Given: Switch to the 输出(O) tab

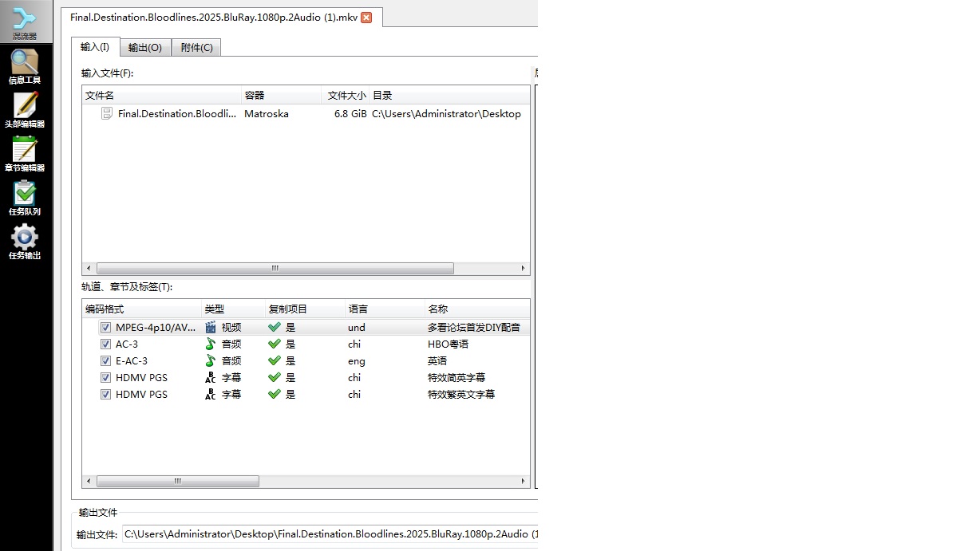Looking at the screenshot, I should click(145, 48).
